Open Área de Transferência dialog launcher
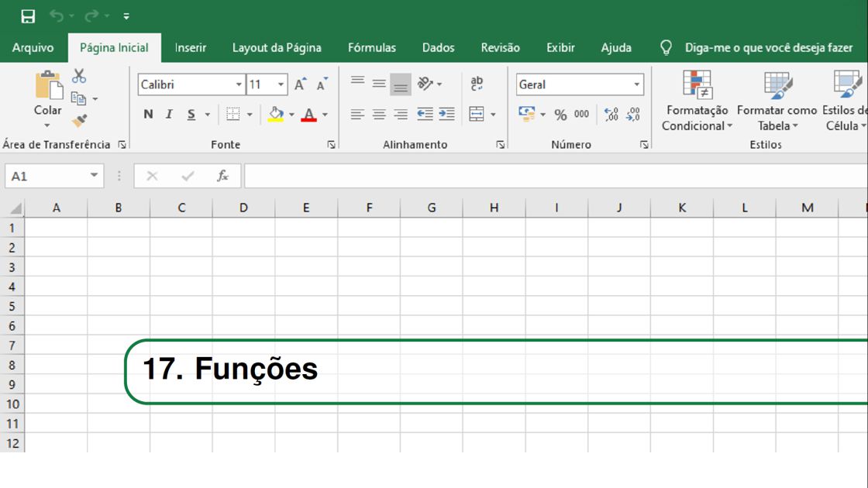This screenshot has height=488, width=868. (x=122, y=144)
